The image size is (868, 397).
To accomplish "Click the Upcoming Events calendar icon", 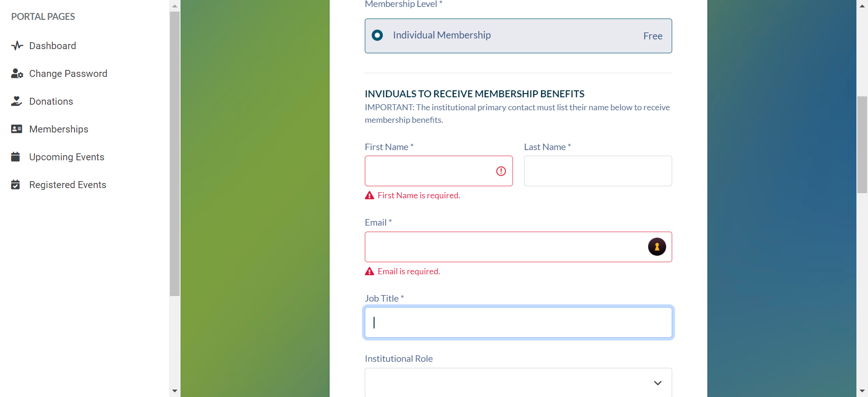I will (x=16, y=157).
